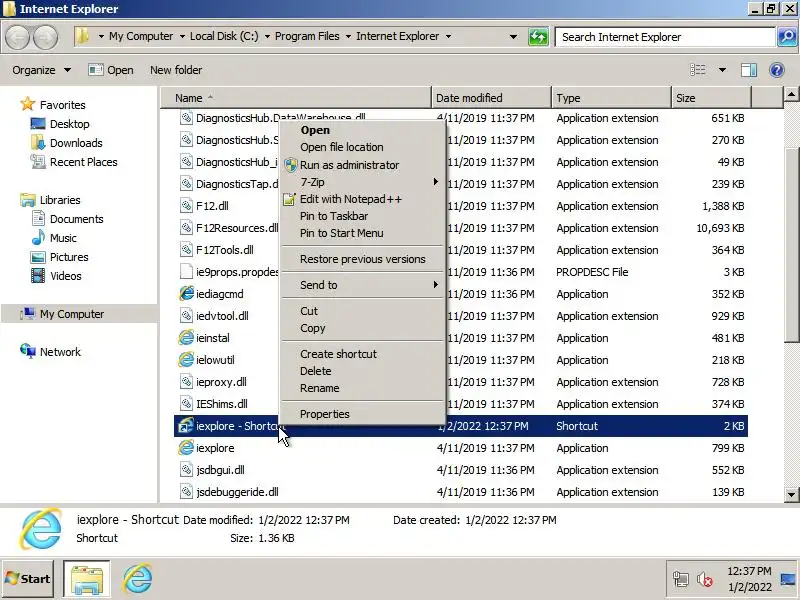Sort by Date modified column header

click(x=491, y=97)
